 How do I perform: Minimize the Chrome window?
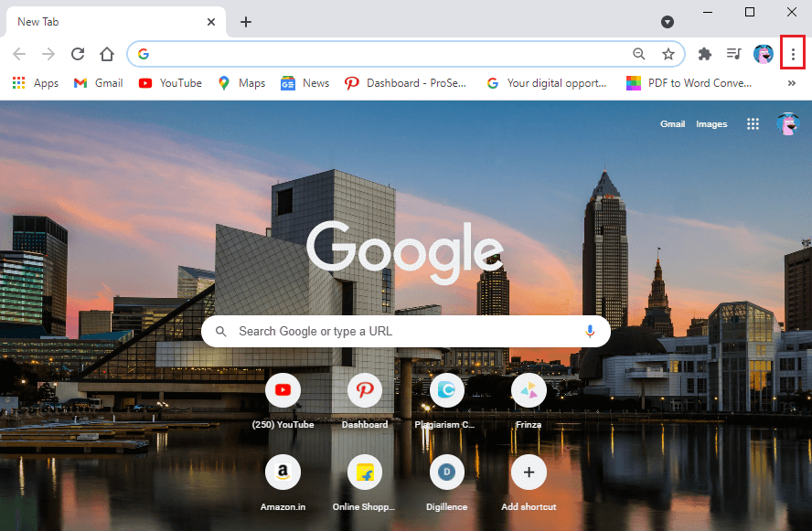coord(708,12)
